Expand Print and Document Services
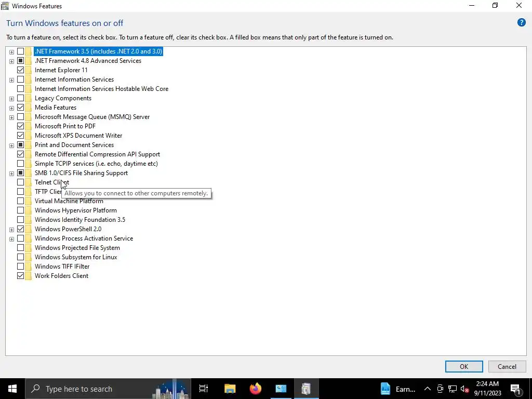The image size is (532, 399). point(11,145)
